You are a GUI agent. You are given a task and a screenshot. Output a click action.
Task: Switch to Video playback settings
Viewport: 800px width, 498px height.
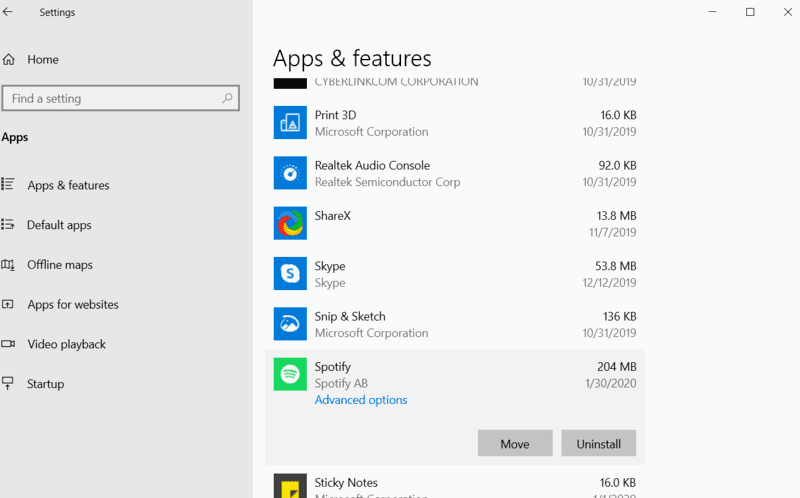coord(66,345)
